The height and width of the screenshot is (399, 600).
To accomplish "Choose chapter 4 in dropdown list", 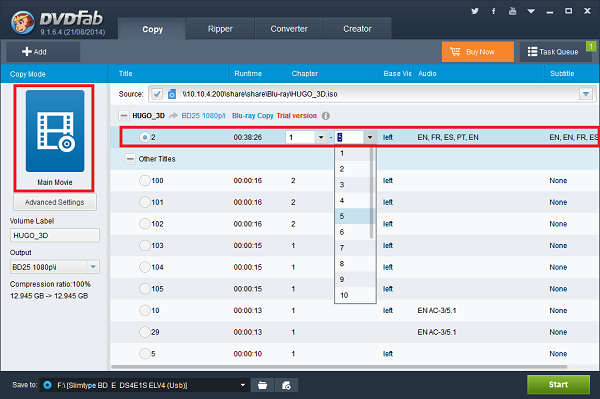I will tap(353, 200).
